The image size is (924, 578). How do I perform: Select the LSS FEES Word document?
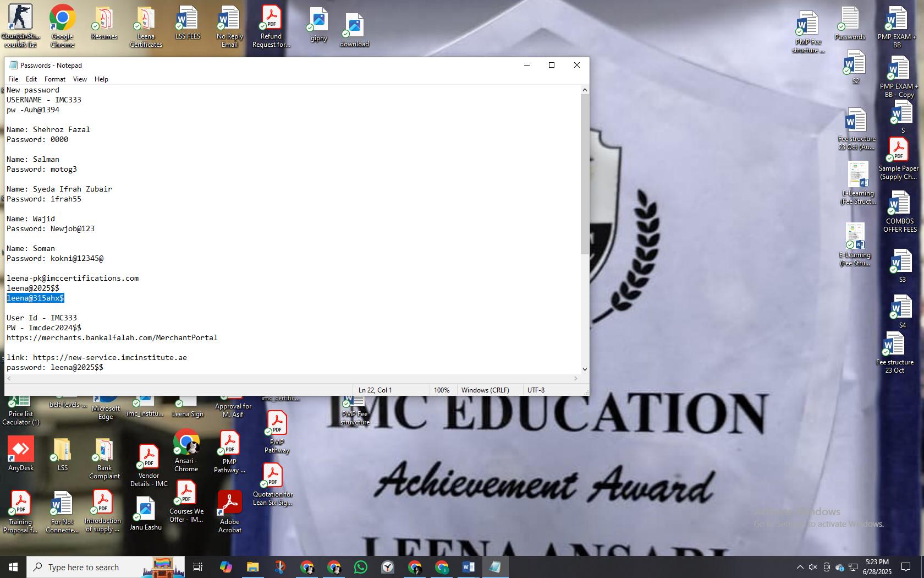(188, 23)
